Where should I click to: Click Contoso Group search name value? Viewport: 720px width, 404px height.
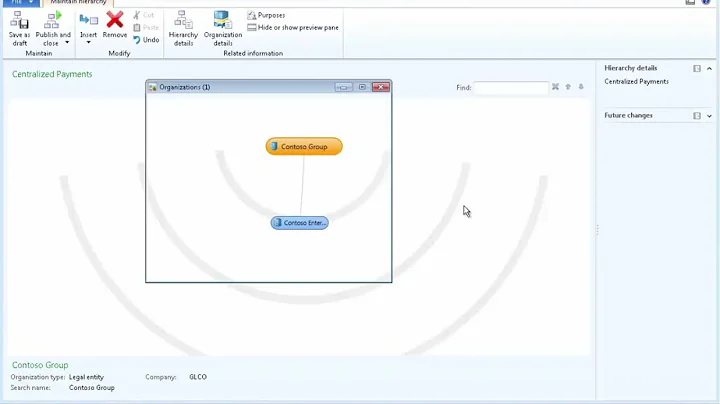click(x=91, y=387)
